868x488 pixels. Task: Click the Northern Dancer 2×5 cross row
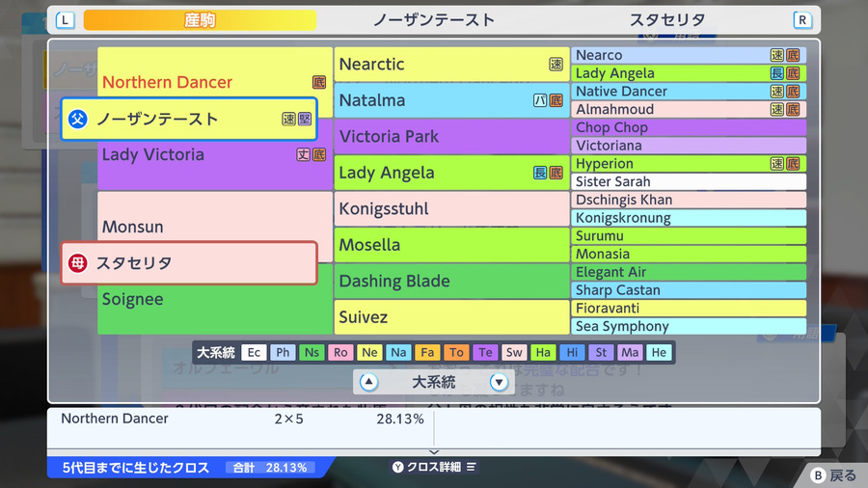(242, 419)
